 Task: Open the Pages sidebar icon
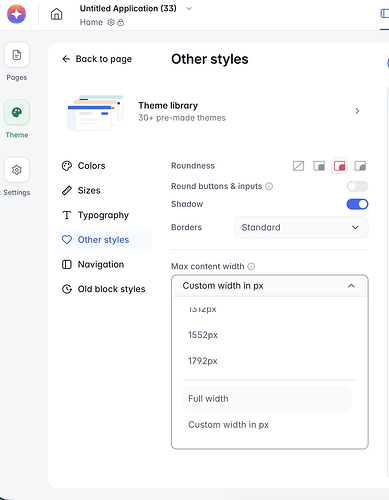click(17, 55)
